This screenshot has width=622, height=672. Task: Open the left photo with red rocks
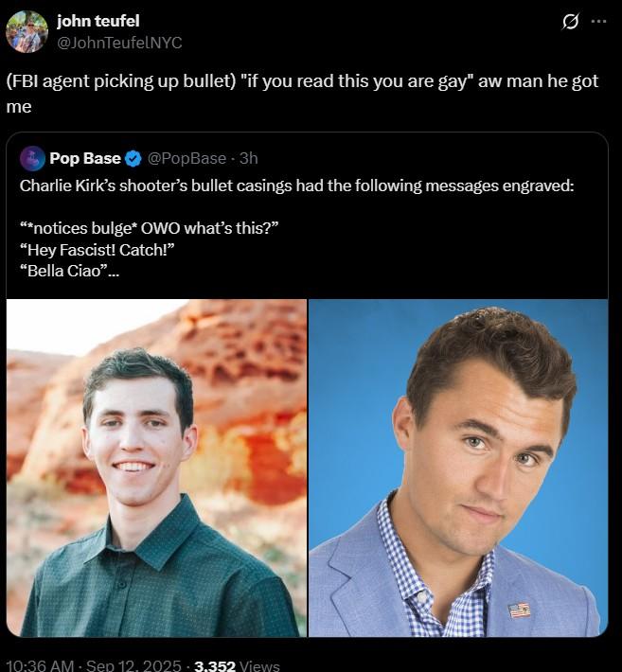tap(156, 468)
